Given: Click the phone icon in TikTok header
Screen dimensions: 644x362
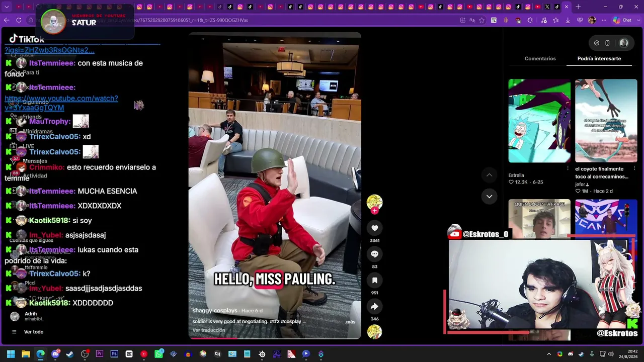Looking at the screenshot, I should (607, 43).
